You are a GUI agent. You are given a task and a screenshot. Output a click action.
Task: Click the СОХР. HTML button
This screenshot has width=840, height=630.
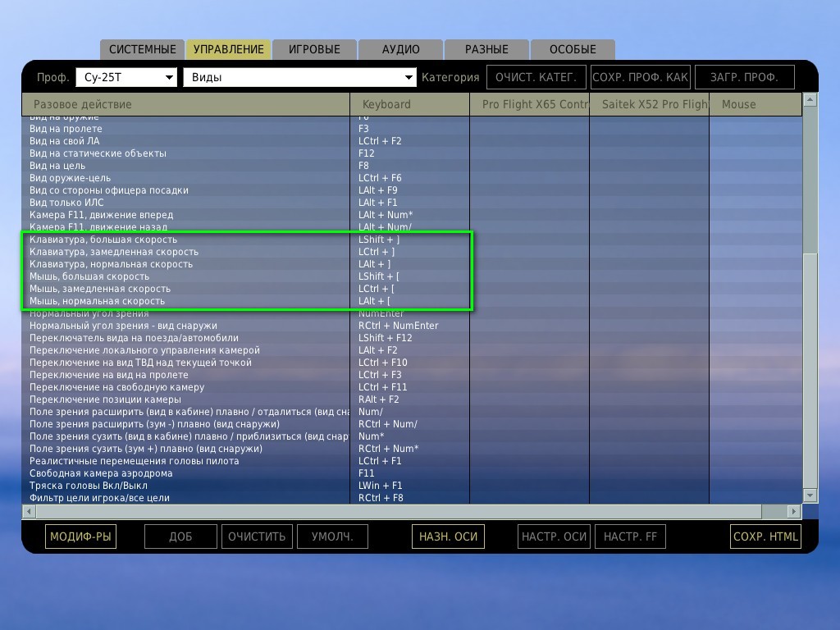765,536
